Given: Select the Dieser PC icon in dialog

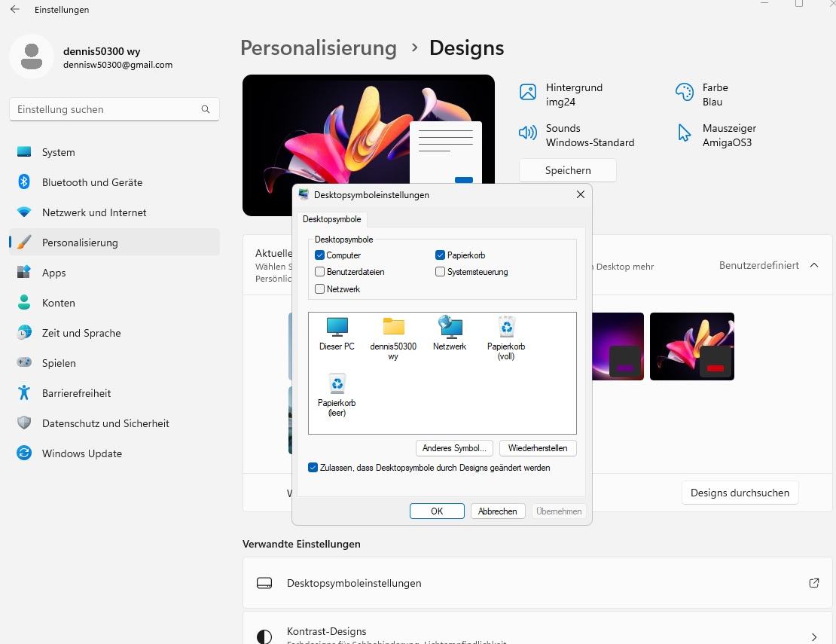Looking at the screenshot, I should click(337, 334).
